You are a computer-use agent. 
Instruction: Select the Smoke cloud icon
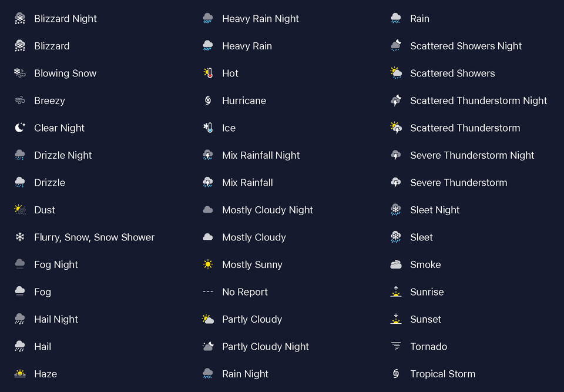396,264
